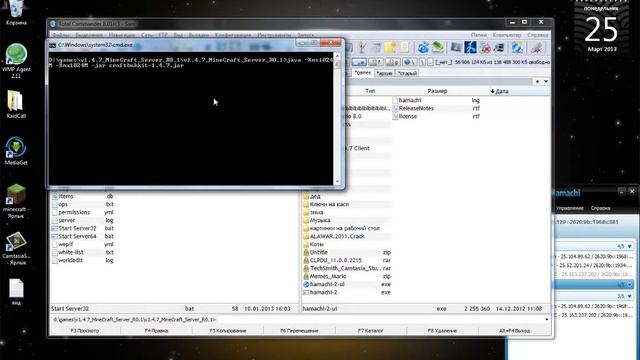Click the date gadget showing 25 Март 2013
The image size is (640, 360).
(602, 29)
